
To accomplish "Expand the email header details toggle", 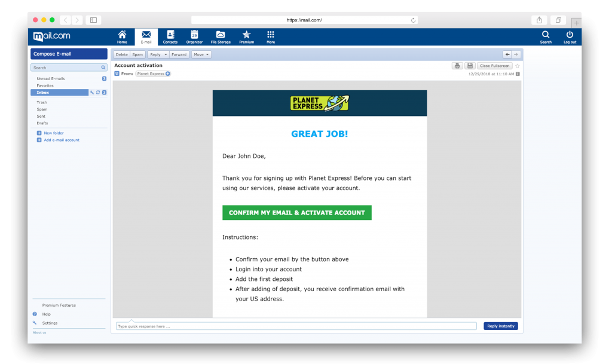I will click(x=117, y=74).
